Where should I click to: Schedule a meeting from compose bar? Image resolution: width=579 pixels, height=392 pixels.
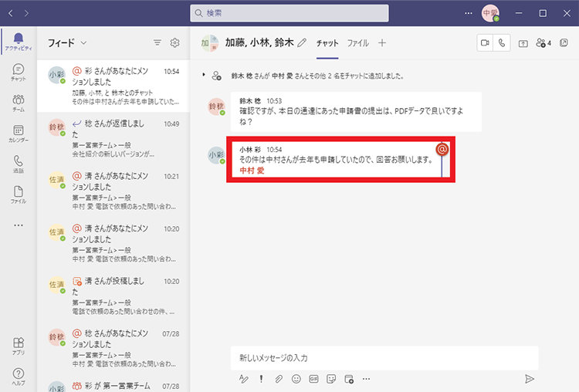click(349, 379)
